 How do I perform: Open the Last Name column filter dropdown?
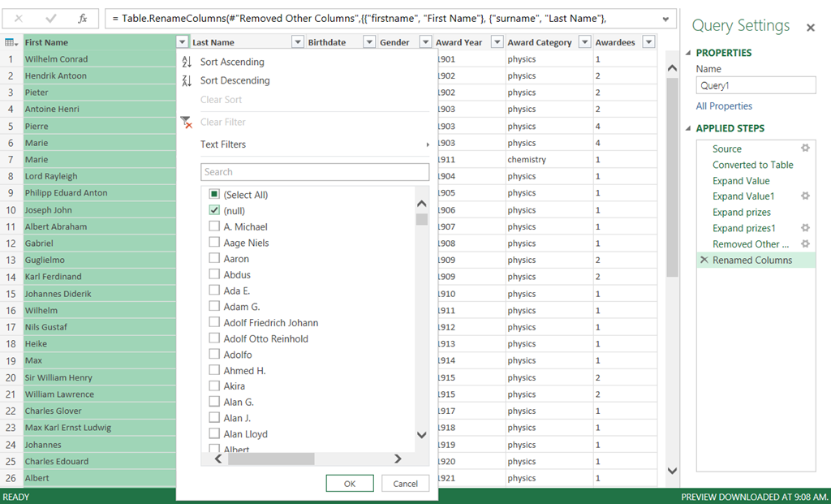[x=297, y=42]
